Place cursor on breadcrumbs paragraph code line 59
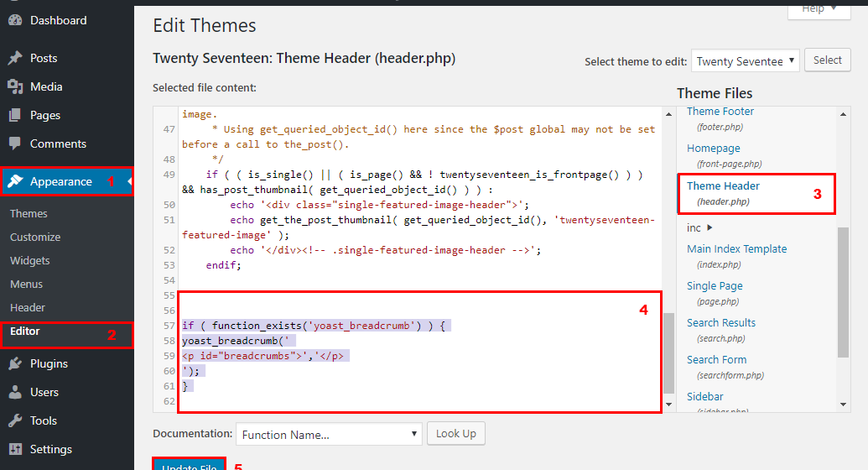The image size is (868, 470). [x=266, y=356]
